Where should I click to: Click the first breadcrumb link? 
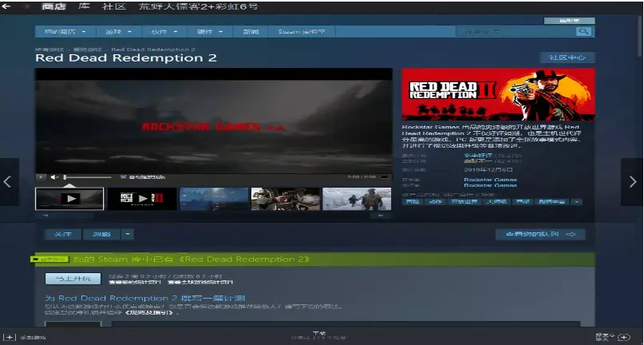pyautogui.click(x=49, y=50)
